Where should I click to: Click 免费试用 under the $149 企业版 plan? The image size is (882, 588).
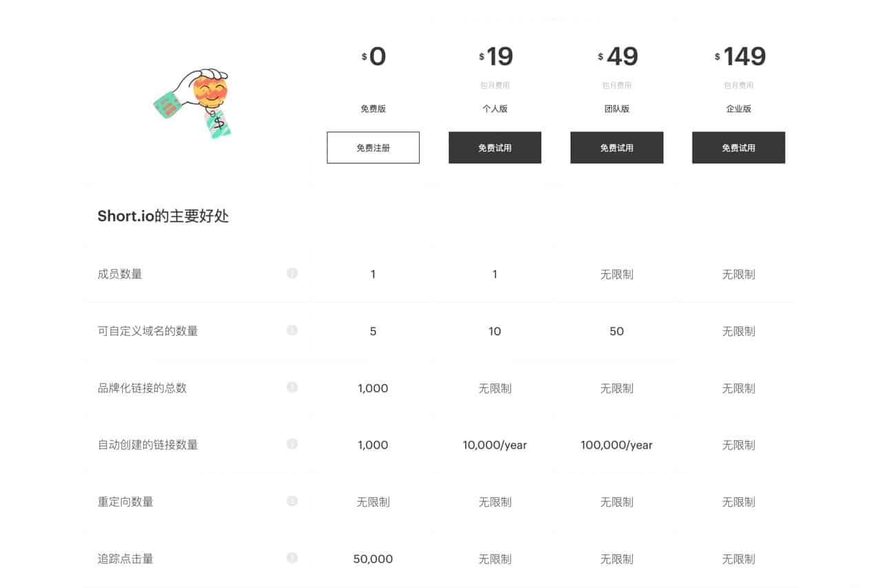[x=739, y=147]
